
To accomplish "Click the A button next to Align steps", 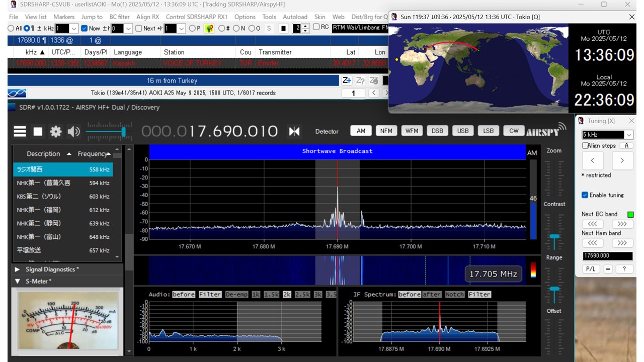I will pos(626,145).
